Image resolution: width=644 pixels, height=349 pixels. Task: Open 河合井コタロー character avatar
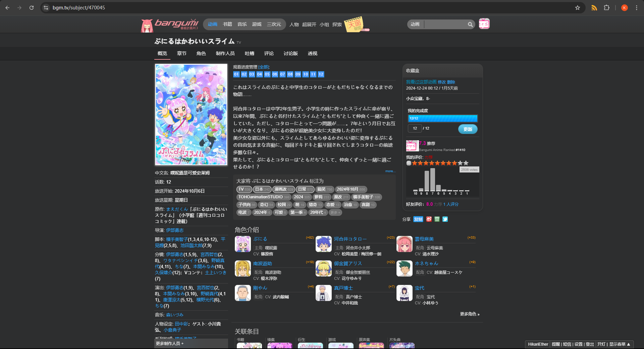[x=324, y=244]
